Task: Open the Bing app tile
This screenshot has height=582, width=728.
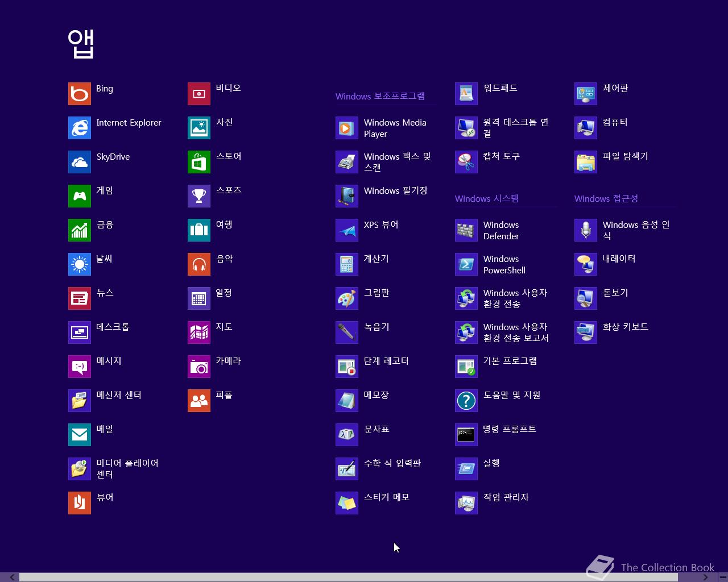Action: pos(91,94)
